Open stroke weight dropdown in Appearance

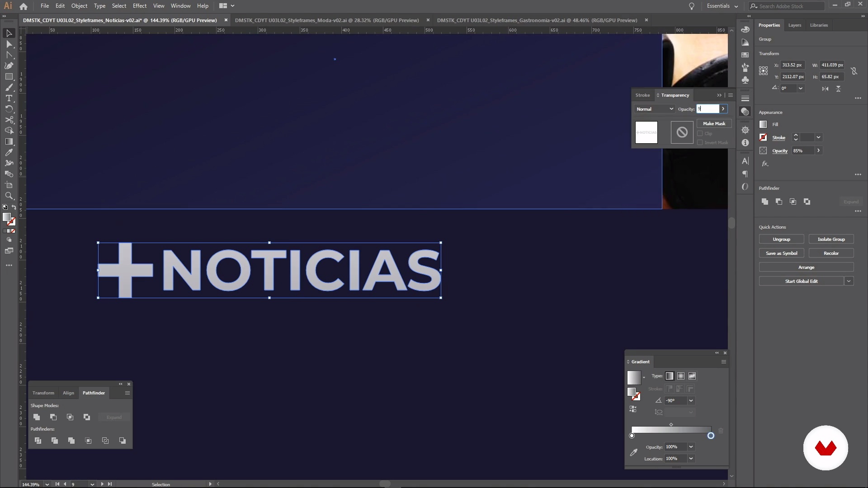point(818,137)
